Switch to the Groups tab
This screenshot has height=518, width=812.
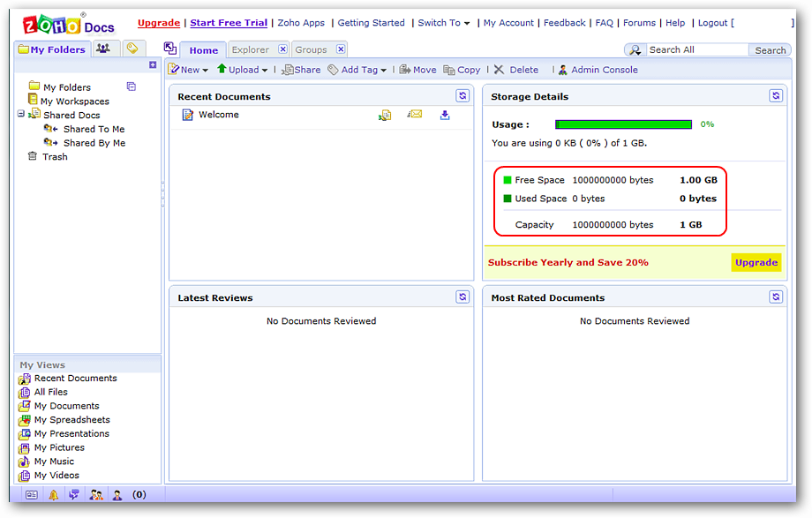tap(311, 49)
